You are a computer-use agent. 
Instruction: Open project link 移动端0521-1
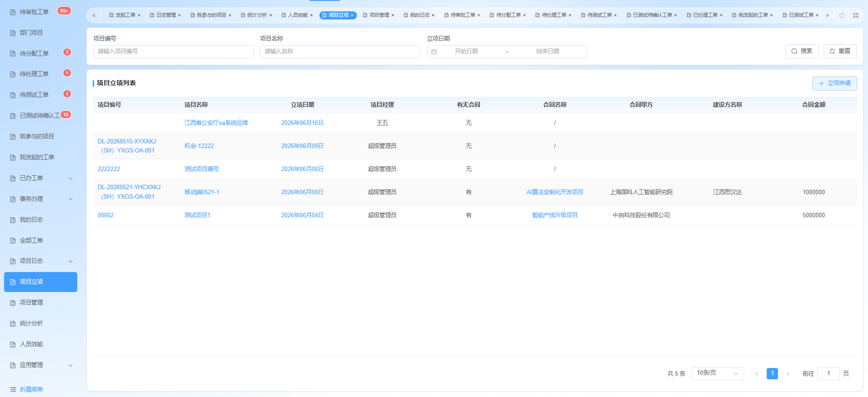click(202, 192)
